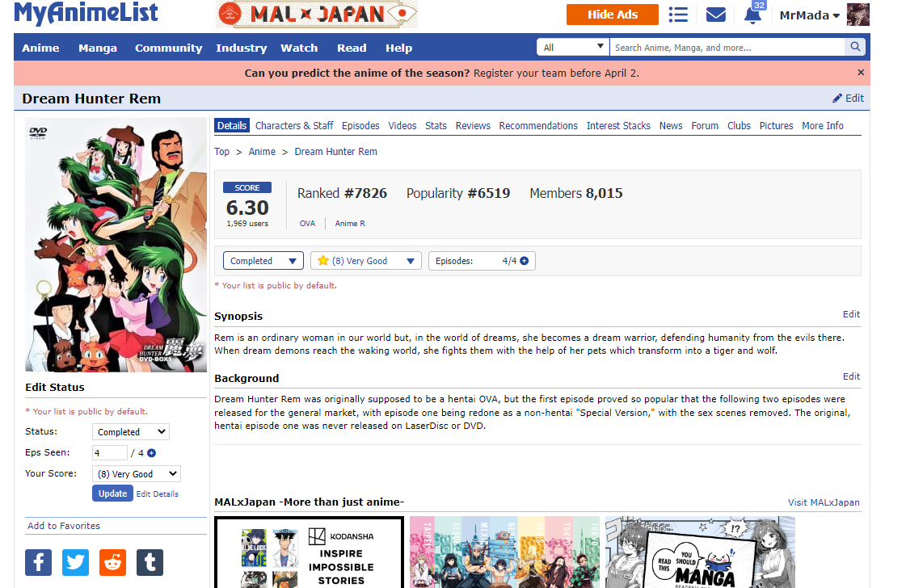Switch to Characters & Staff tab
The image size is (906, 588).
click(x=294, y=125)
